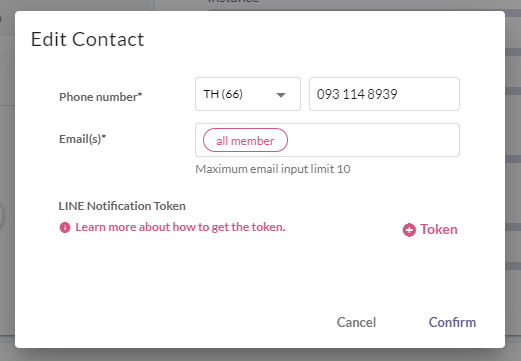Click the 'LINE Notification Token' heading
The width and height of the screenshot is (521, 361).
(122, 206)
